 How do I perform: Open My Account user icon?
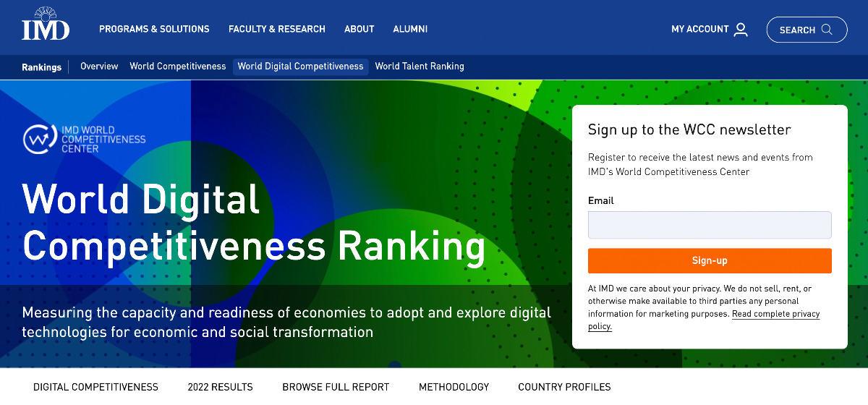click(x=740, y=30)
